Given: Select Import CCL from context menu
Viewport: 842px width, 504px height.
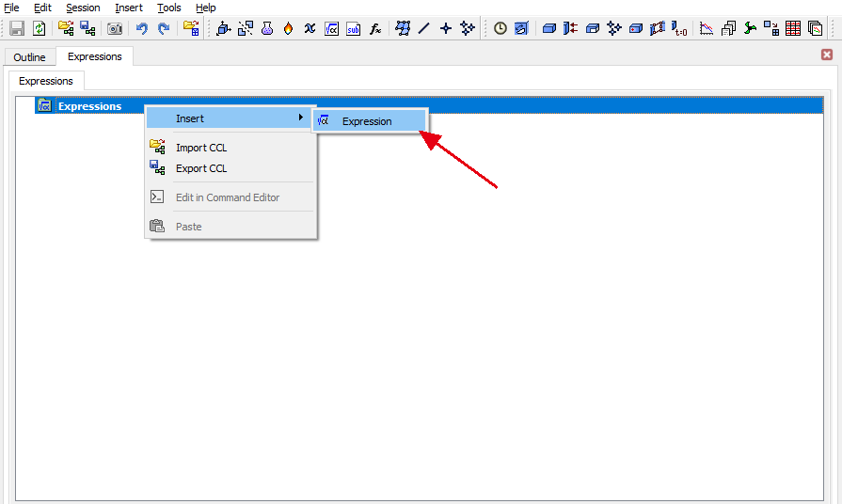Looking at the screenshot, I should click(x=201, y=148).
